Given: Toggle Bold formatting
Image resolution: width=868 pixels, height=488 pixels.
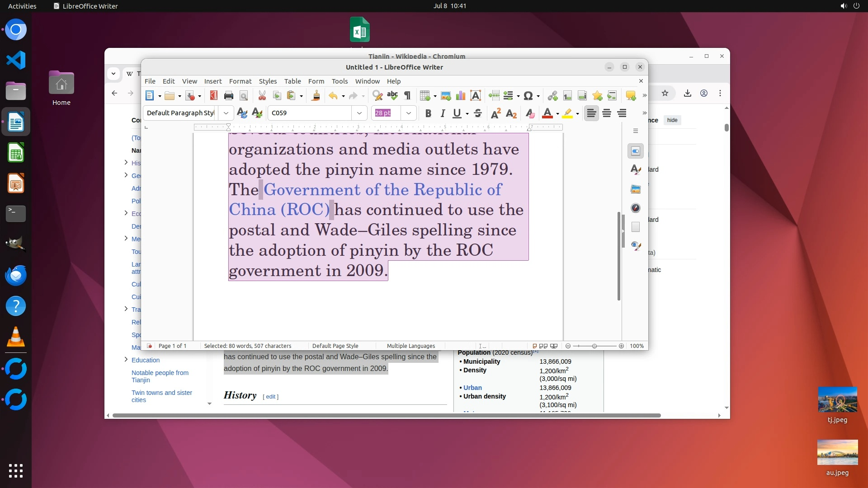Looking at the screenshot, I should [428, 113].
